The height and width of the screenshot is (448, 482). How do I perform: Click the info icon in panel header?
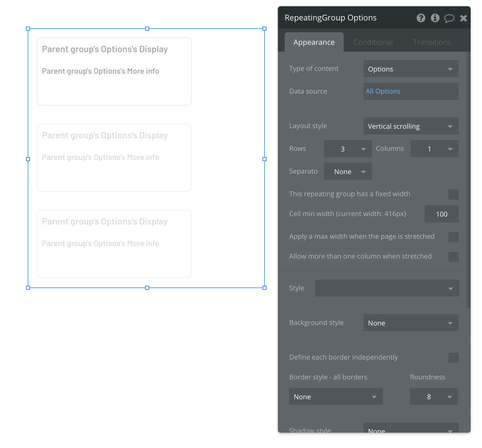[435, 18]
